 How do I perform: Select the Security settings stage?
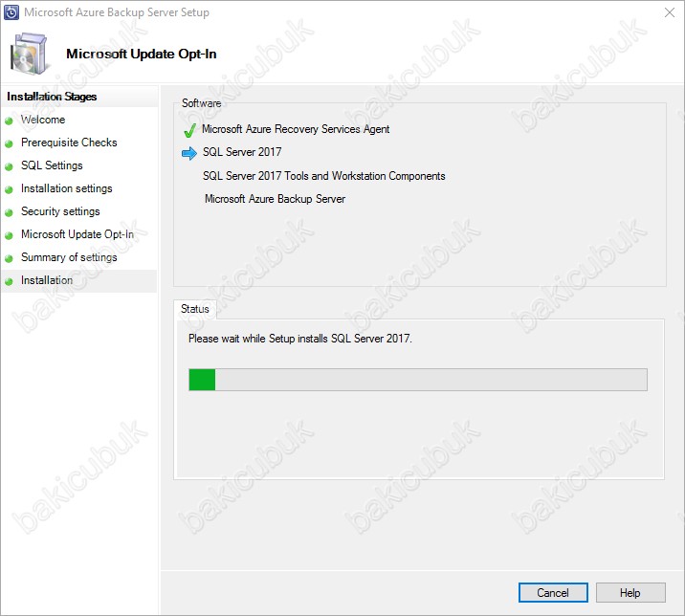[60, 211]
